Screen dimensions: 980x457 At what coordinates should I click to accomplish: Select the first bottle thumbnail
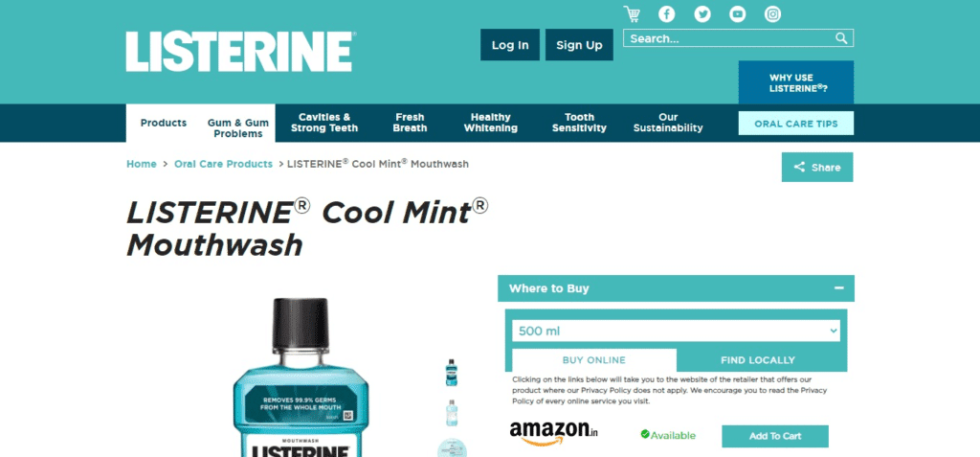(x=452, y=373)
